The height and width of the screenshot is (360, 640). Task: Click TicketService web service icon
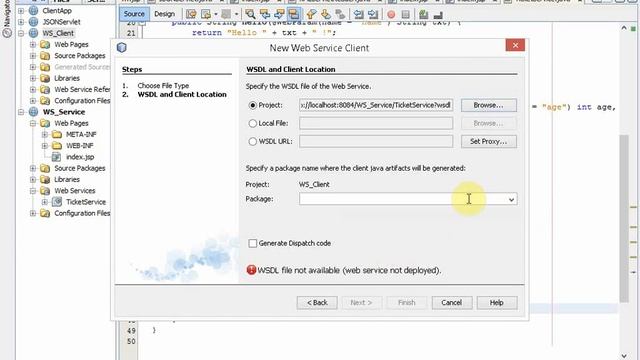click(57, 202)
